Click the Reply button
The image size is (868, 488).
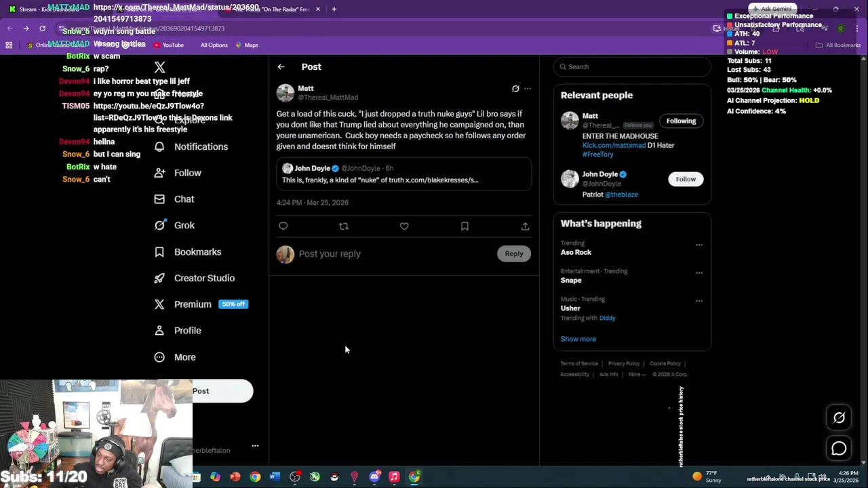[x=514, y=254]
